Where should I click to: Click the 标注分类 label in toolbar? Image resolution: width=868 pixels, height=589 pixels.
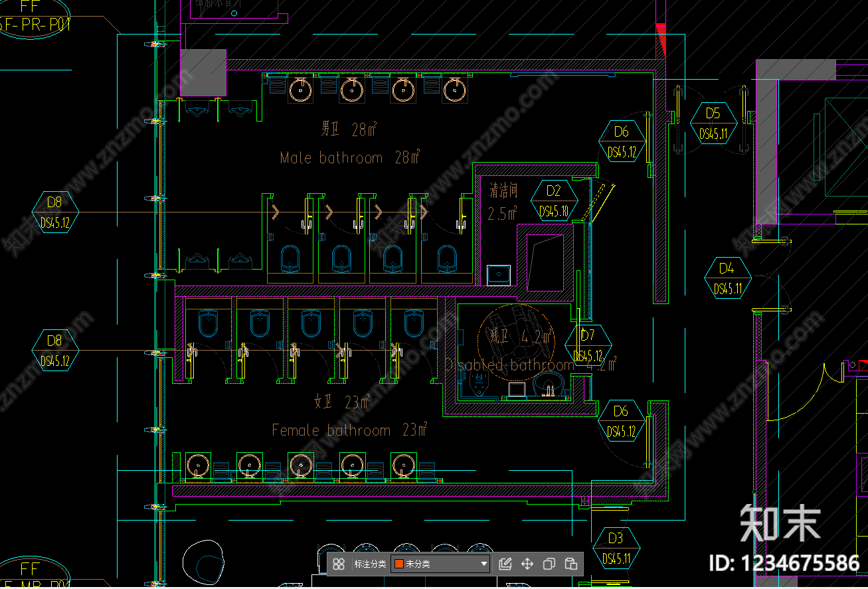point(370,564)
